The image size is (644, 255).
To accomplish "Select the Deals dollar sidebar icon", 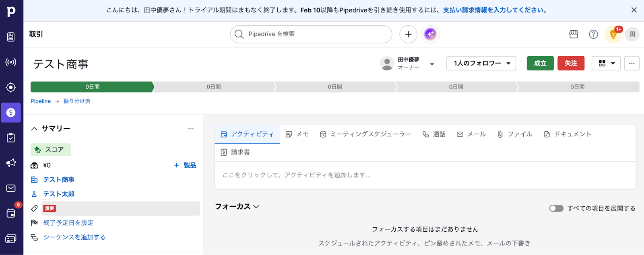I will click(11, 113).
